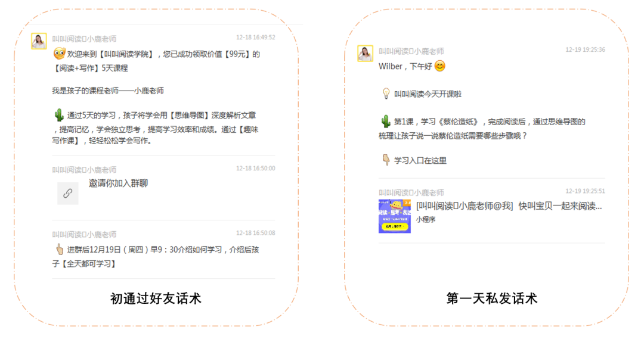Click the light bulb emoji icon
This screenshot has height=339, width=644.
(x=386, y=94)
